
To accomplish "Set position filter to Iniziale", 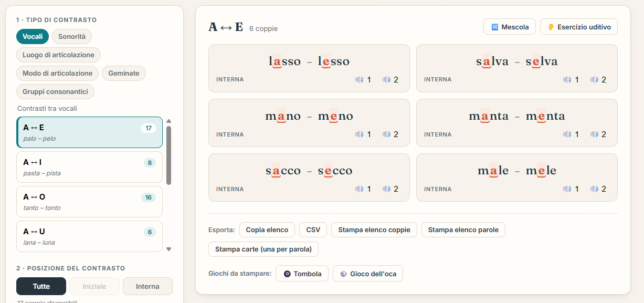I will [94, 286].
